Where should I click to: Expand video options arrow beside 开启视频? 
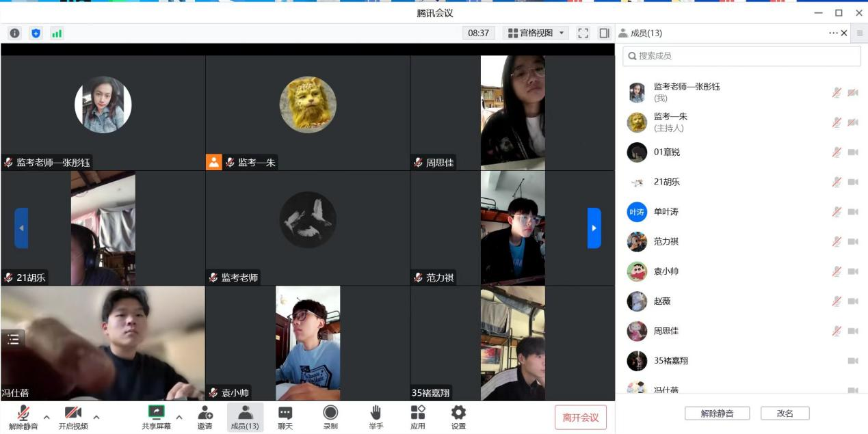pyautogui.click(x=96, y=417)
